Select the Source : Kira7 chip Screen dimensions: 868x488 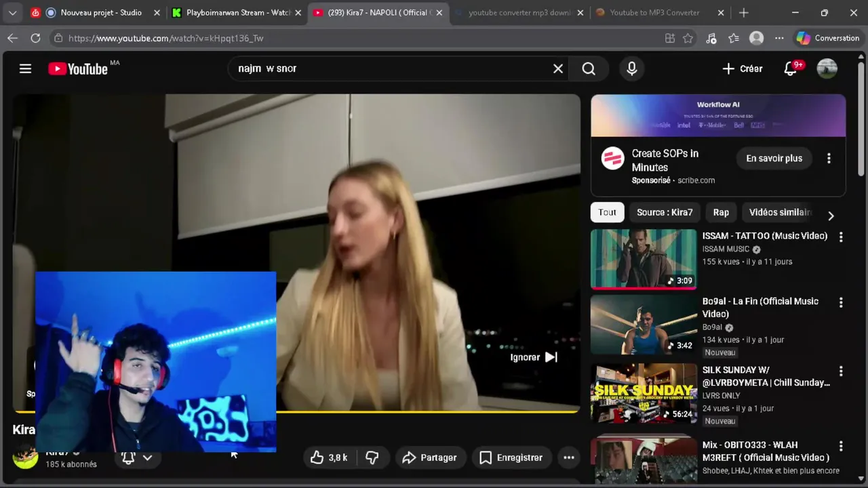[x=665, y=212]
